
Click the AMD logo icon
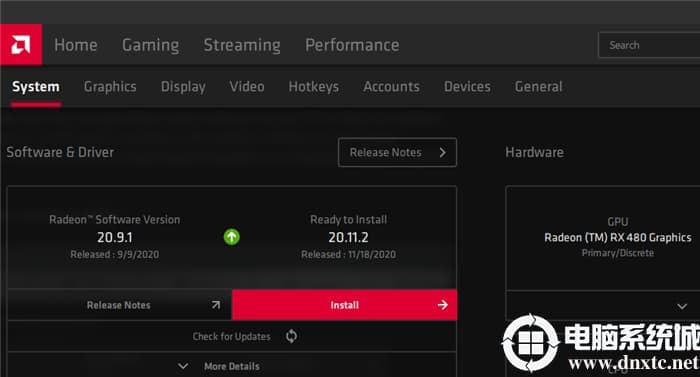coord(21,45)
